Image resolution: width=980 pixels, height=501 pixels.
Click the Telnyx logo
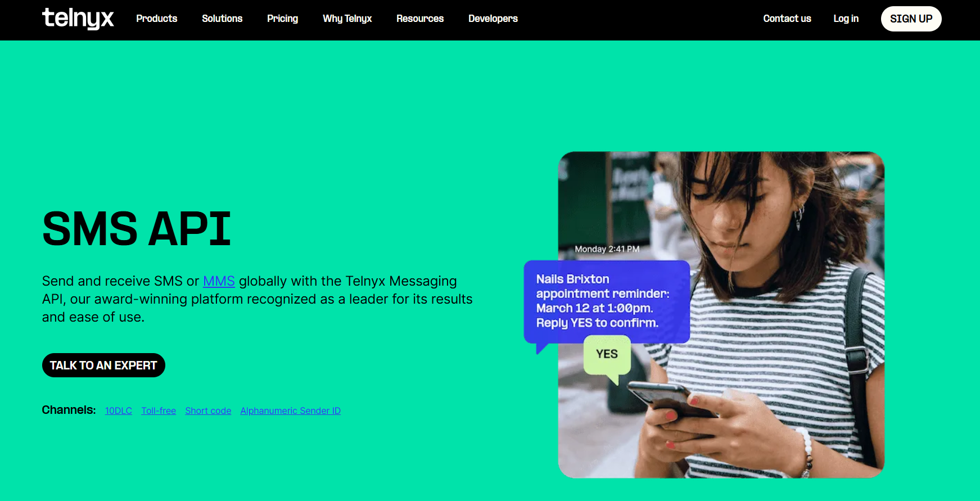(78, 19)
